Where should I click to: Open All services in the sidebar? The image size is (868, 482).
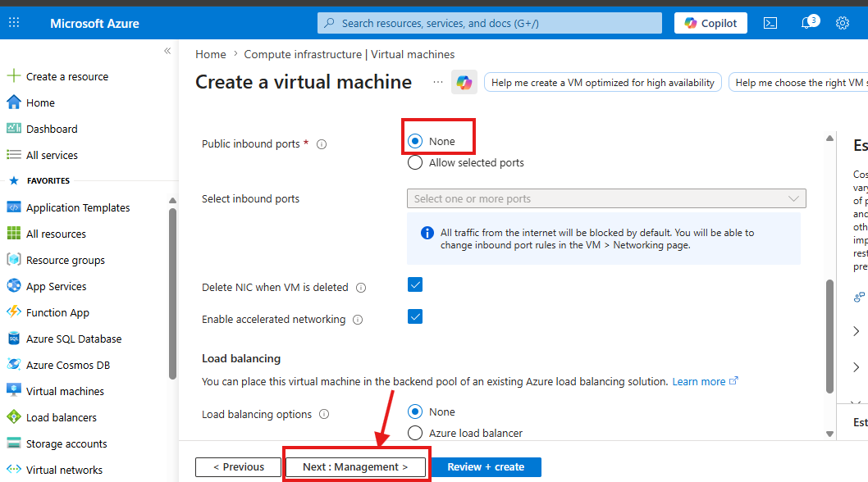tap(52, 155)
